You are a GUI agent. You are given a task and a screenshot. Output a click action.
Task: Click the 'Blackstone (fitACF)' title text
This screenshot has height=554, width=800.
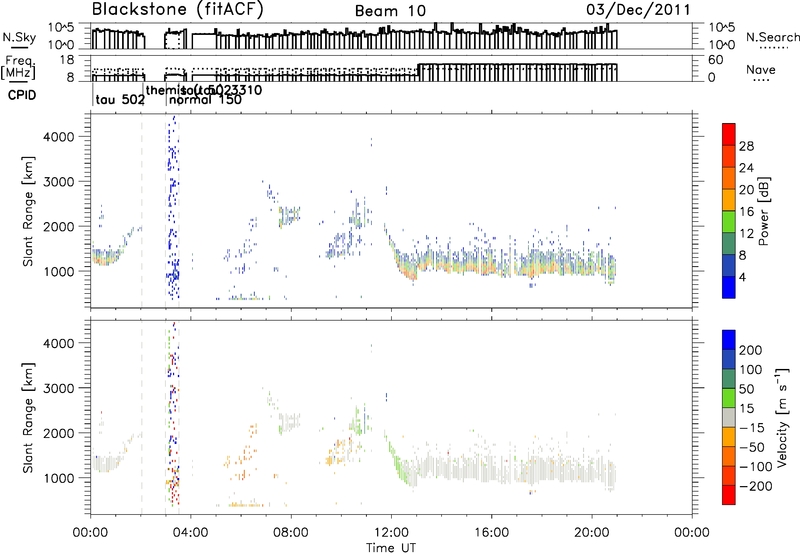coord(178,10)
